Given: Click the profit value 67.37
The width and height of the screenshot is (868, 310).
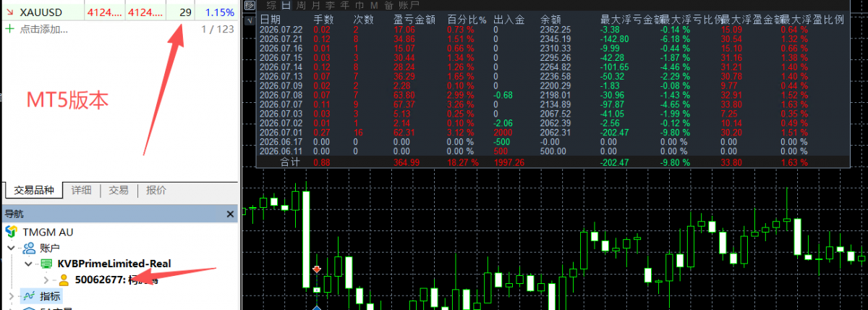Looking at the screenshot, I should pyautogui.click(x=404, y=105).
